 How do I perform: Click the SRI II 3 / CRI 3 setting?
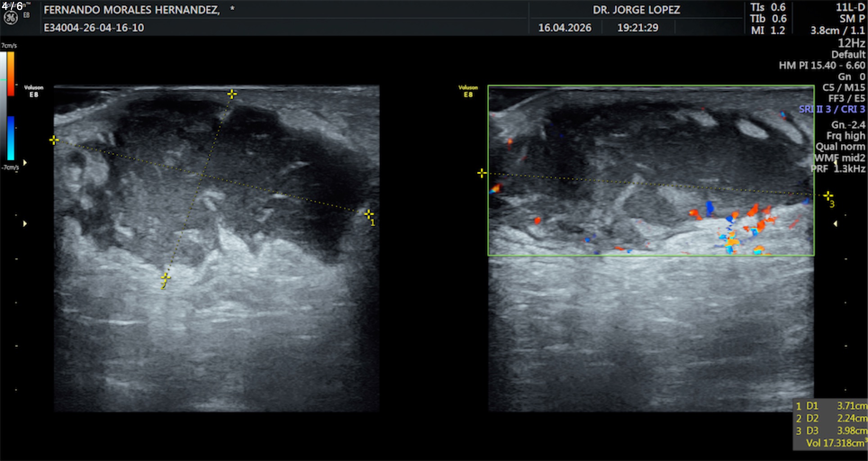[x=832, y=109]
